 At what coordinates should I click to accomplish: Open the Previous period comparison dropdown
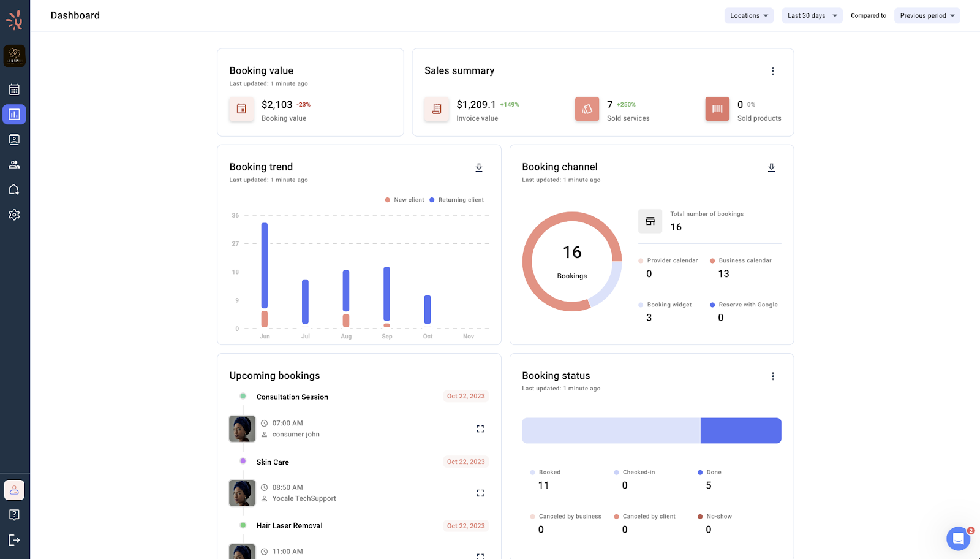927,15
